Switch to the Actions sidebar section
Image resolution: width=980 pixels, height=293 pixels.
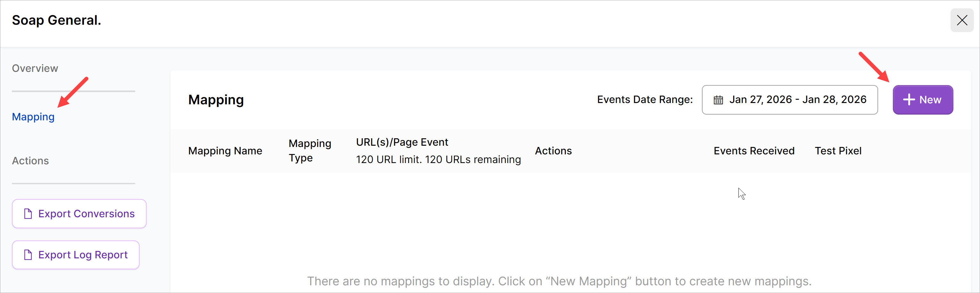coord(30,161)
